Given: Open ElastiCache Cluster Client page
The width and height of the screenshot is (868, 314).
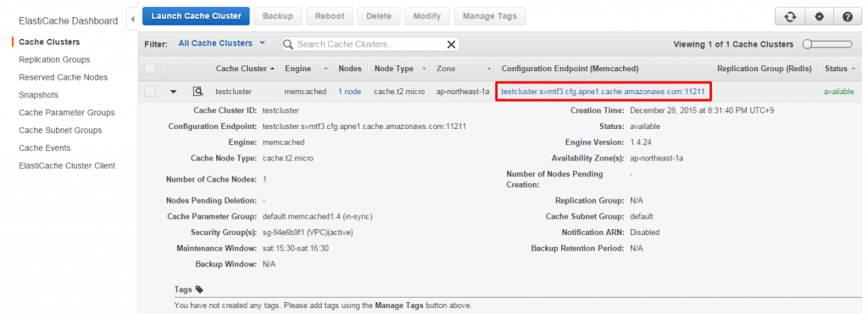Looking at the screenshot, I should (x=67, y=165).
